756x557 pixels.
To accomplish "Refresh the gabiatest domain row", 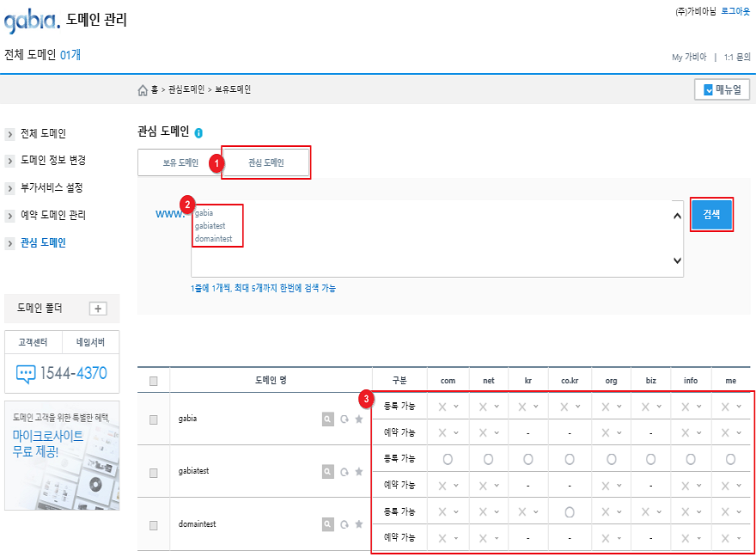I will (x=344, y=472).
